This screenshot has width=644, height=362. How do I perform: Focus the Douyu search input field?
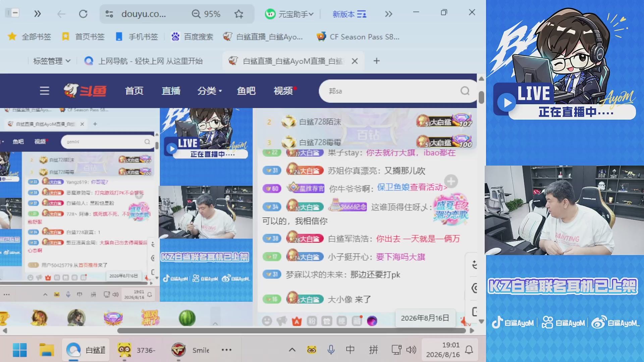click(391, 91)
